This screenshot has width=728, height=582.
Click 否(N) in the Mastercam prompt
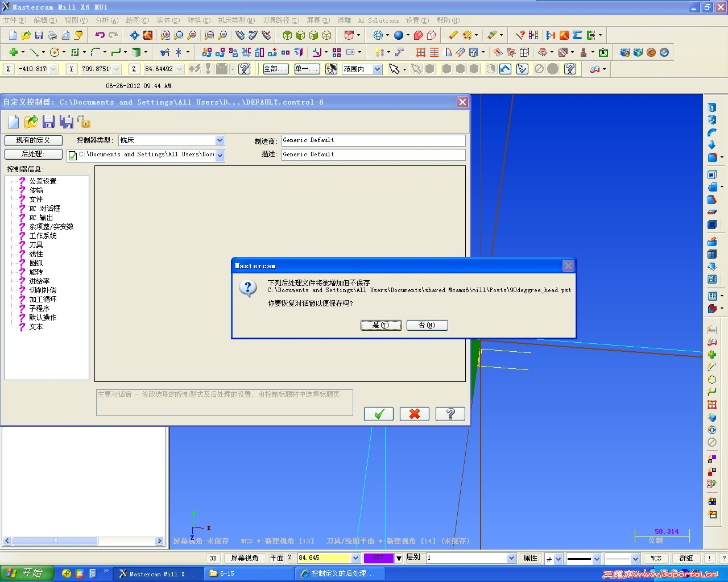tap(427, 325)
